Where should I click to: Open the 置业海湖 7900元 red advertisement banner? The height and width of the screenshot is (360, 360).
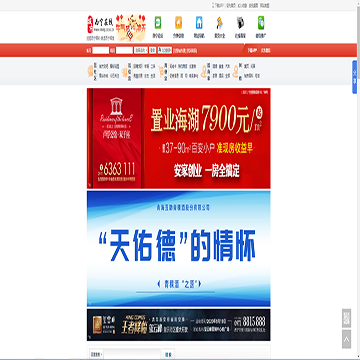[179, 138]
